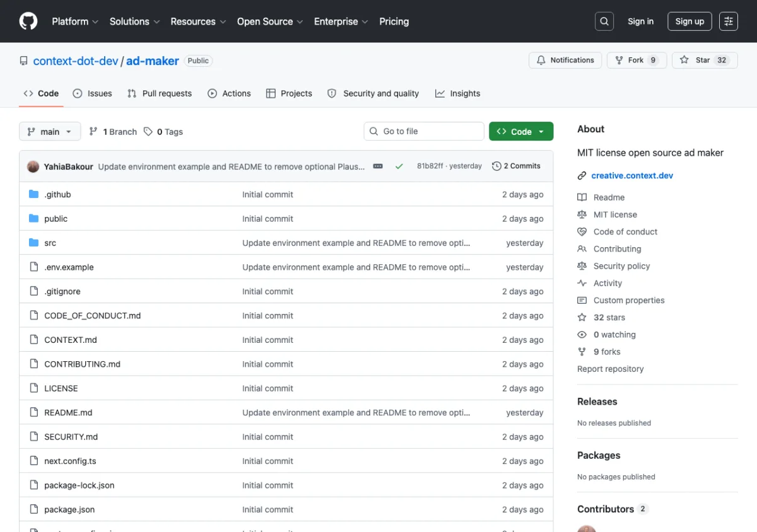Image resolution: width=757 pixels, height=532 pixels.
Task: Open the CODE_OF_CONDUCT.md file
Action: [93, 316]
